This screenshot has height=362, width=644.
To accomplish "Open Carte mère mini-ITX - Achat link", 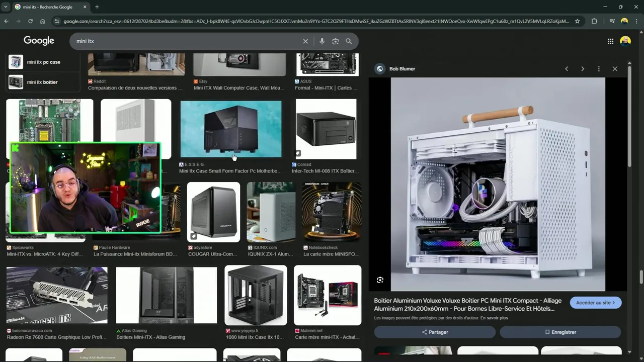I will click(x=327, y=337).
